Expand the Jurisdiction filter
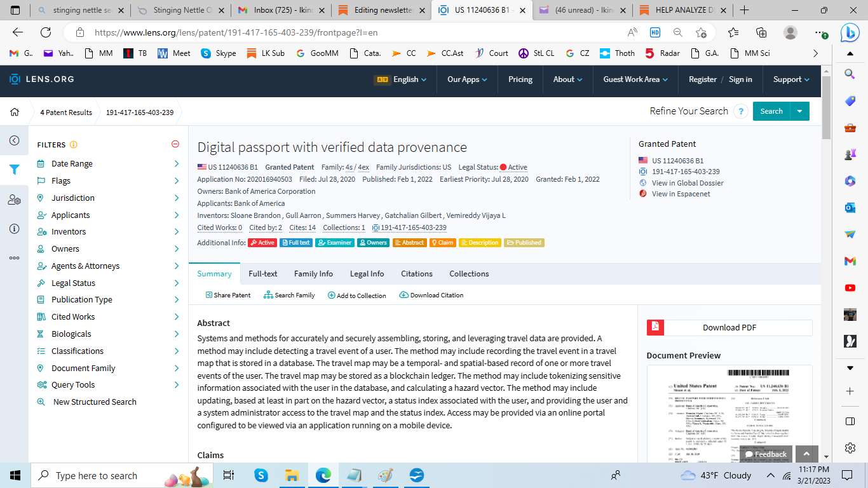Image resolution: width=868 pixels, height=488 pixels. coord(108,198)
